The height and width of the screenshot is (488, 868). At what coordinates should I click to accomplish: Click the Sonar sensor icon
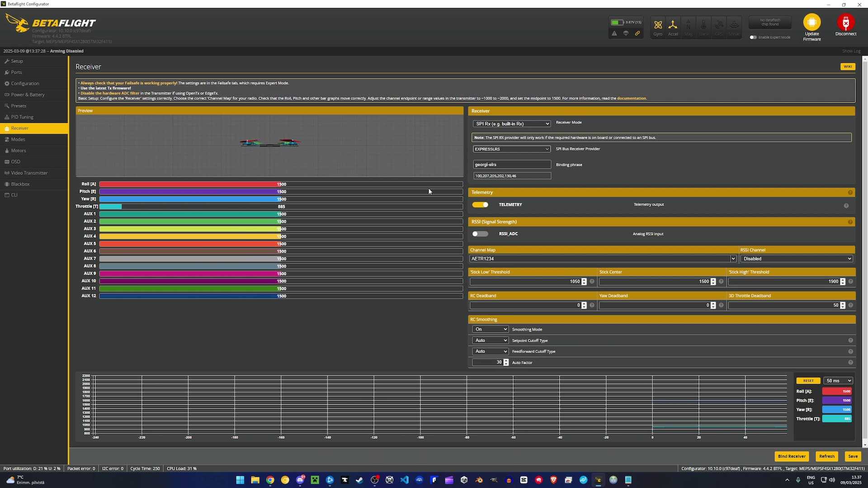[734, 27]
